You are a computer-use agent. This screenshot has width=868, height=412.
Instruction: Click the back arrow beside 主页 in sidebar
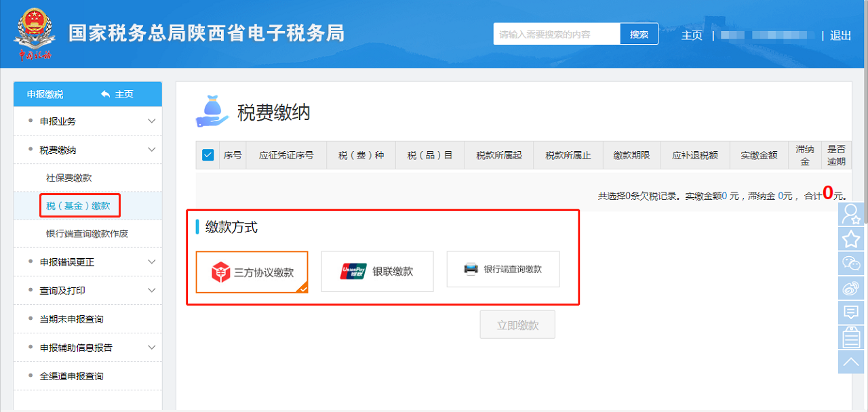[105, 94]
